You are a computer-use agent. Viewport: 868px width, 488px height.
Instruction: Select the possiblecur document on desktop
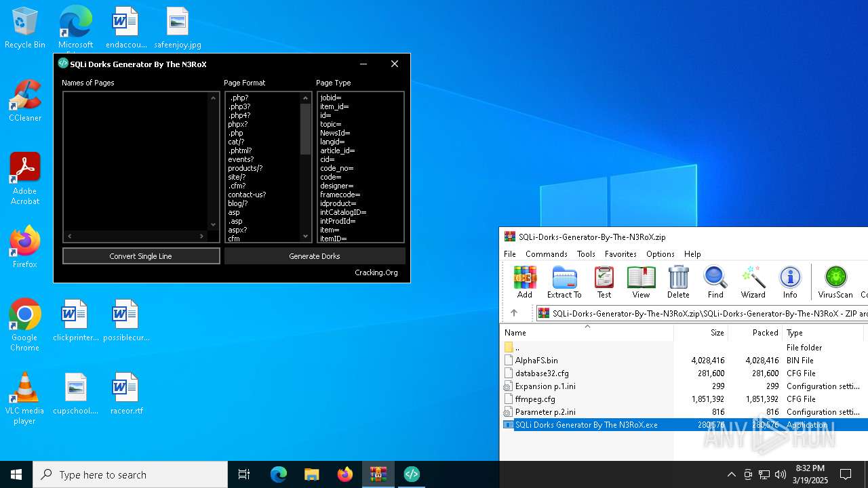(126, 321)
